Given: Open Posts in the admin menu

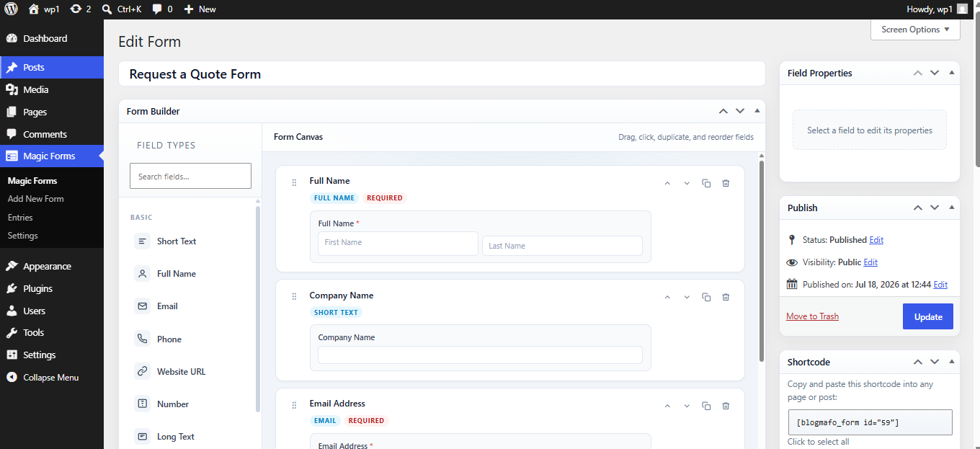Looking at the screenshot, I should click(x=52, y=67).
